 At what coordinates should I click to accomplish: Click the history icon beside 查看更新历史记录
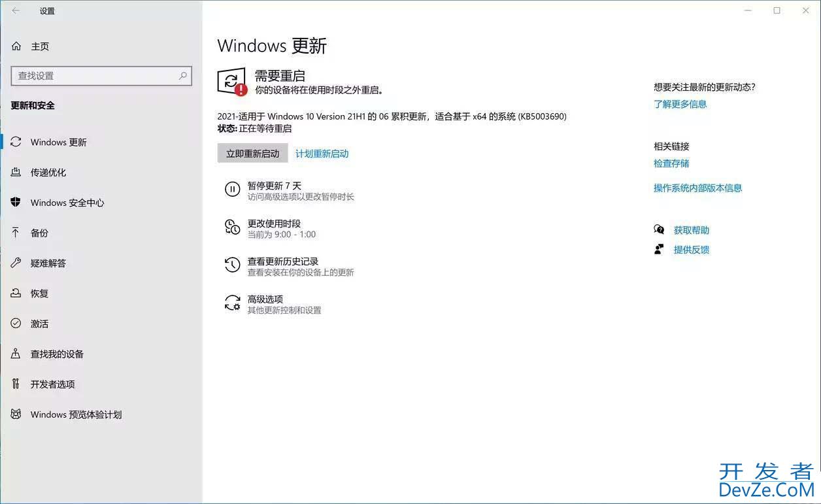(x=232, y=265)
